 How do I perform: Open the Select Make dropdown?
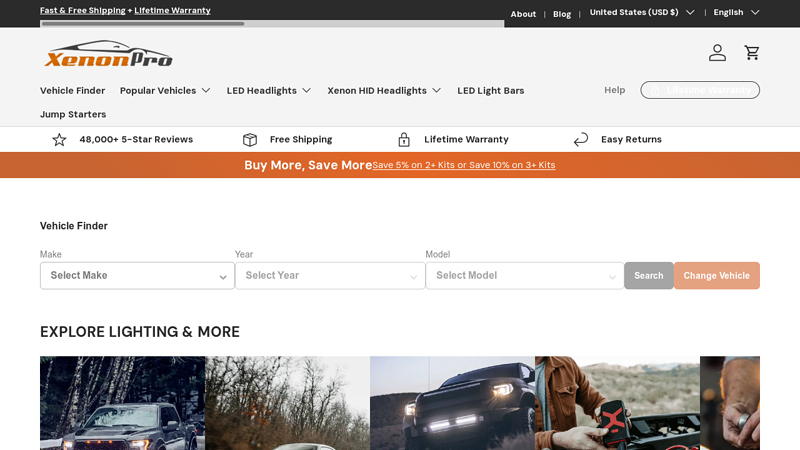137,276
